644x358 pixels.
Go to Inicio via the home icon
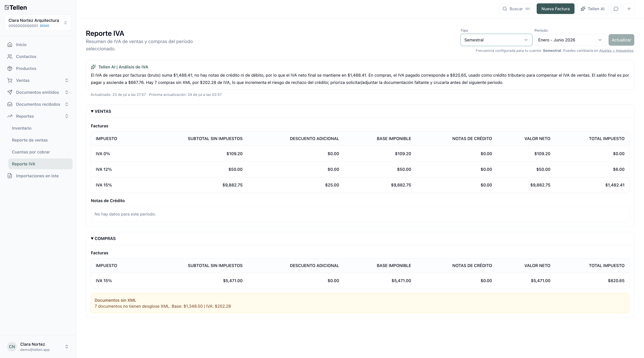point(10,45)
